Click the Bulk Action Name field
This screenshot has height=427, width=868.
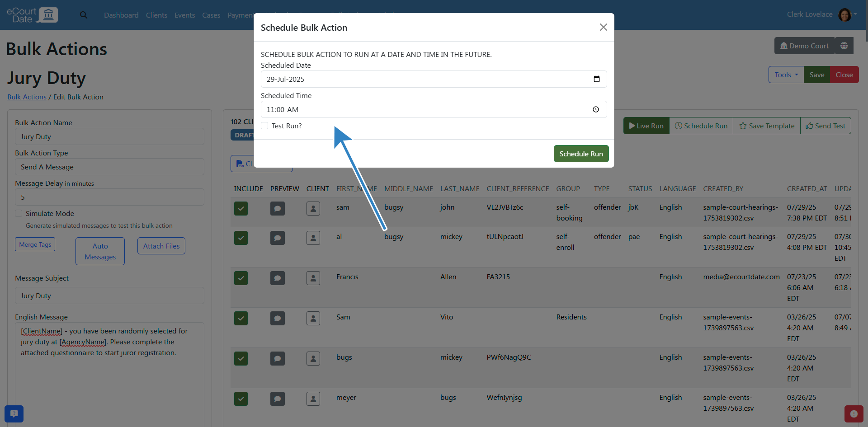(x=109, y=136)
